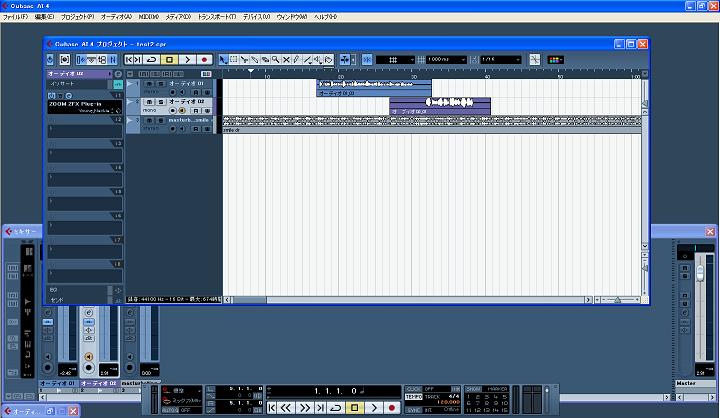Toggle Snap to Zero Crossing button

(x=534, y=60)
